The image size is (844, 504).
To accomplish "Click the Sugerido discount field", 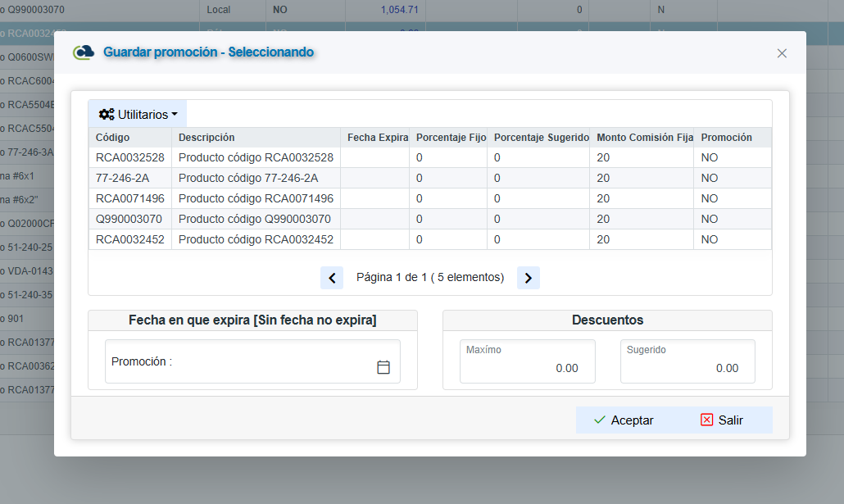I will [x=687, y=362].
